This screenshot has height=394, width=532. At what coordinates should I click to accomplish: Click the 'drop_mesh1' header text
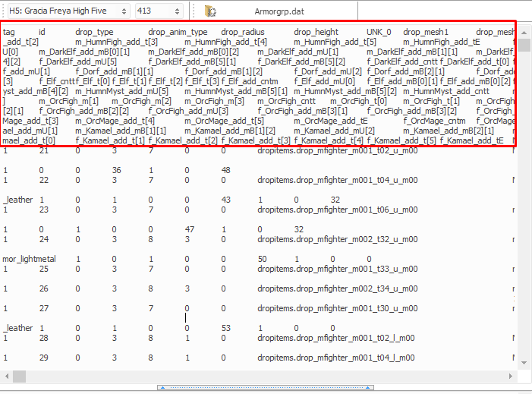click(x=426, y=32)
